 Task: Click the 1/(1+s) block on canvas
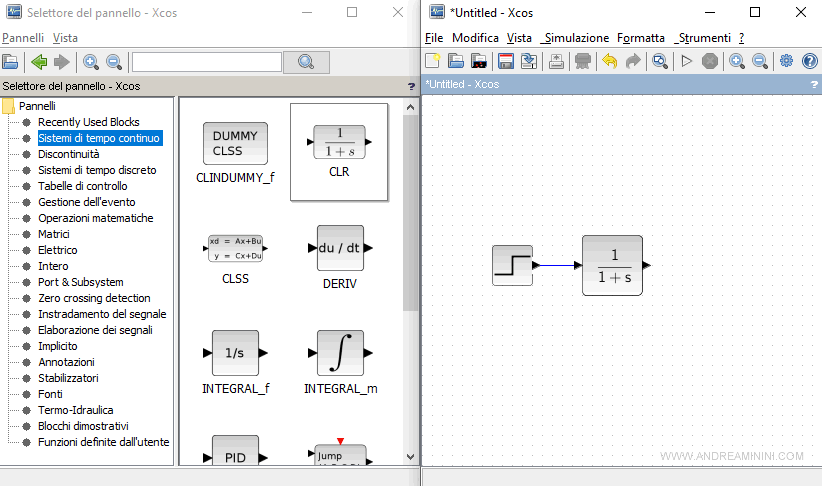612,265
